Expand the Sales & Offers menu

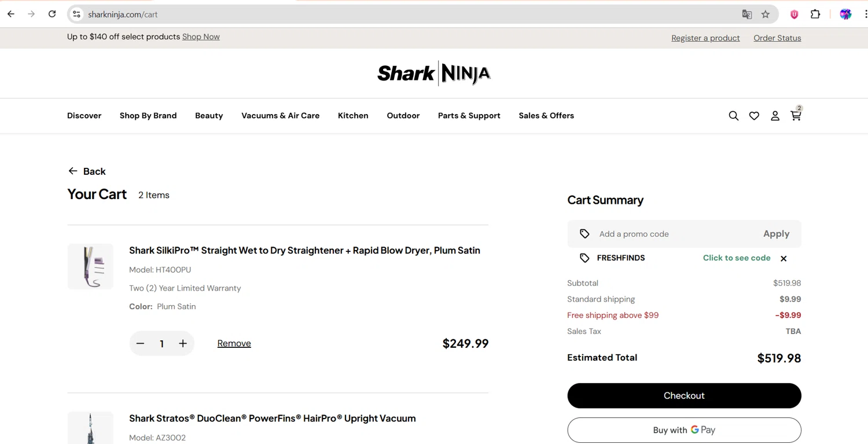coord(546,116)
